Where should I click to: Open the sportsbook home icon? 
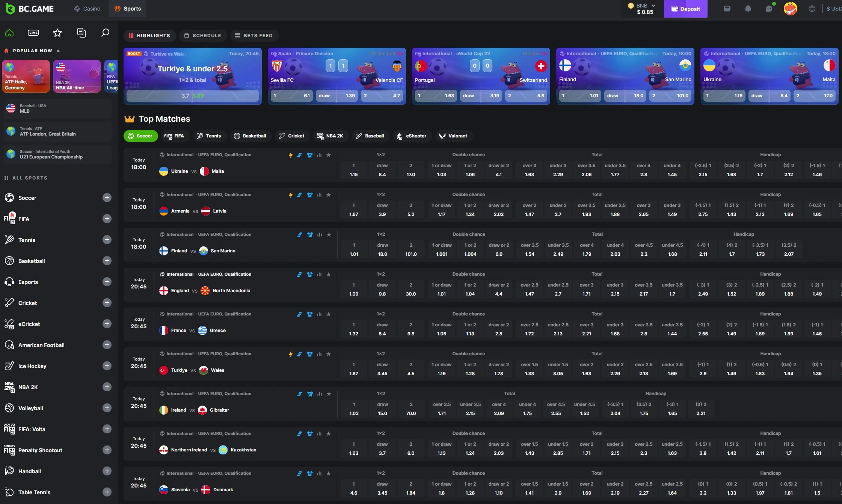point(9,33)
